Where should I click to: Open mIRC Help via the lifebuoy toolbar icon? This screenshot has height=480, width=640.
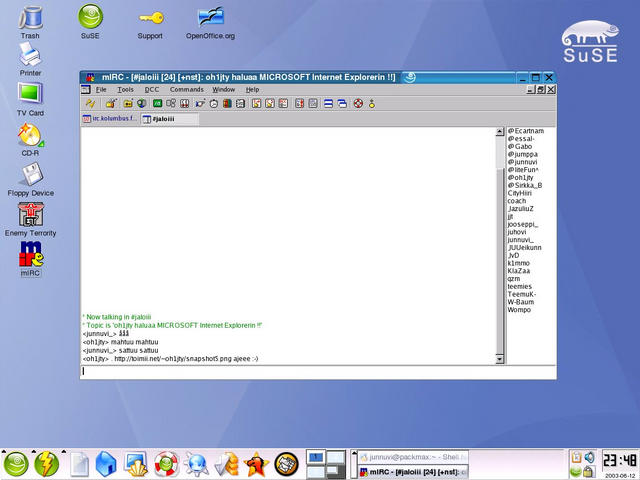(x=358, y=104)
